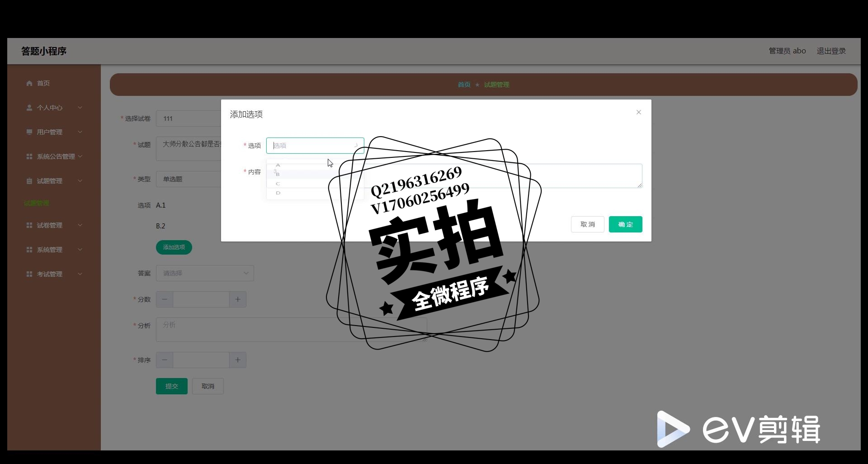
Task: Click the 试题管理 clipboard icon
Action: (x=29, y=181)
